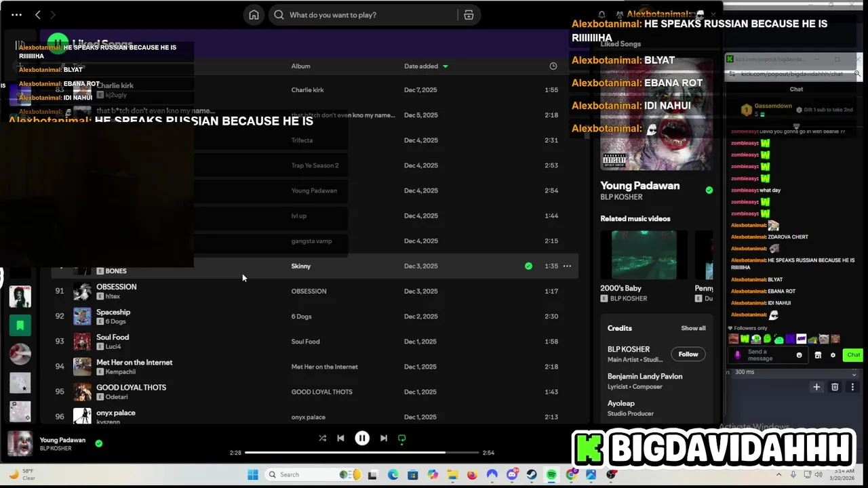Toggle liked check beside Young Padawan title panel
This screenshot has width=868, height=488.
tap(709, 190)
